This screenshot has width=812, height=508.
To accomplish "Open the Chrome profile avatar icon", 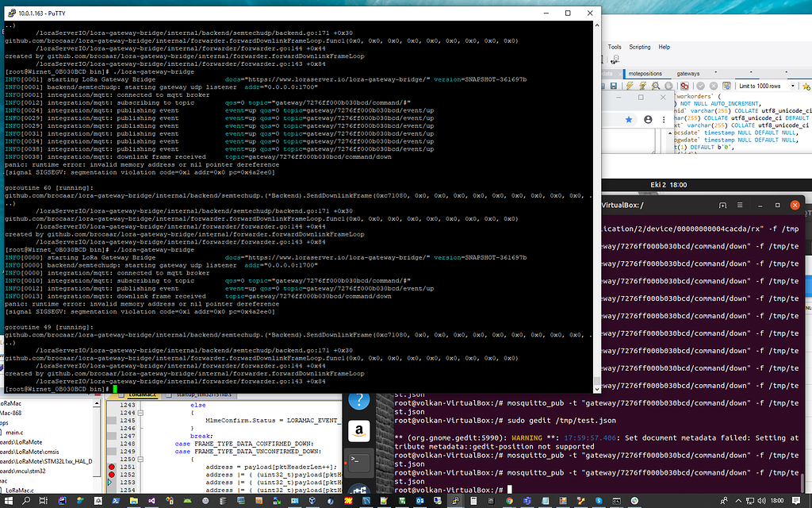I will [648, 120].
